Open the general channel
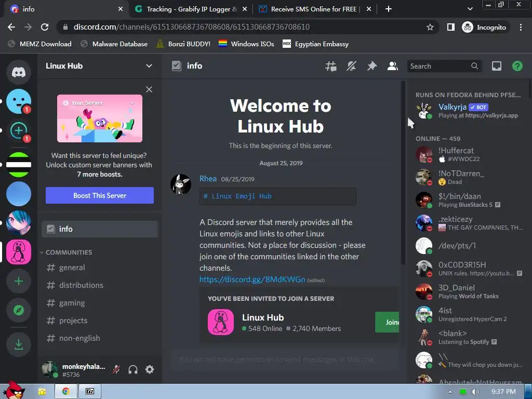Viewport: 532px width, 399px height. pyautogui.click(x=100, y=268)
